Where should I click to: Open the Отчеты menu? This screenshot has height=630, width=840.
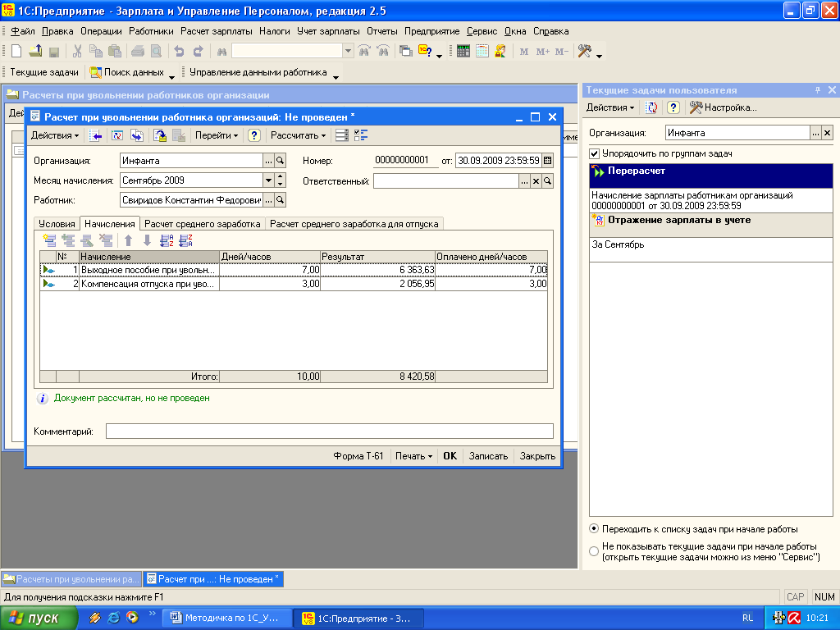(381, 31)
